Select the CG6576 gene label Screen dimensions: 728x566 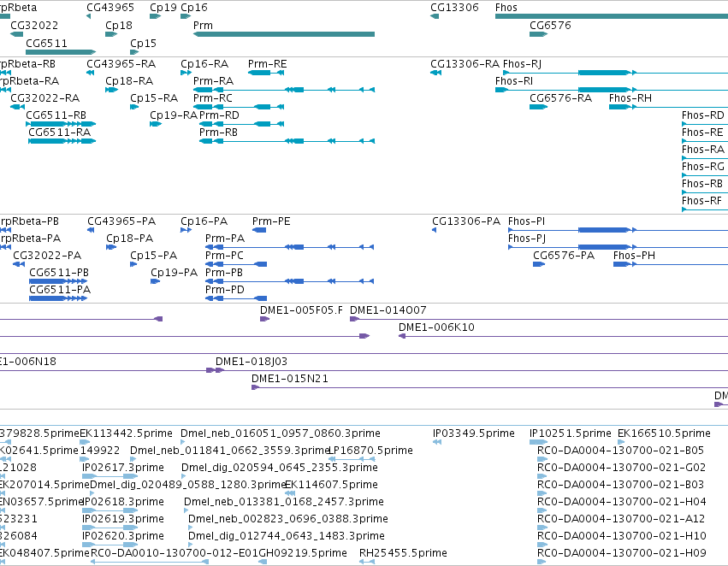pos(551,25)
